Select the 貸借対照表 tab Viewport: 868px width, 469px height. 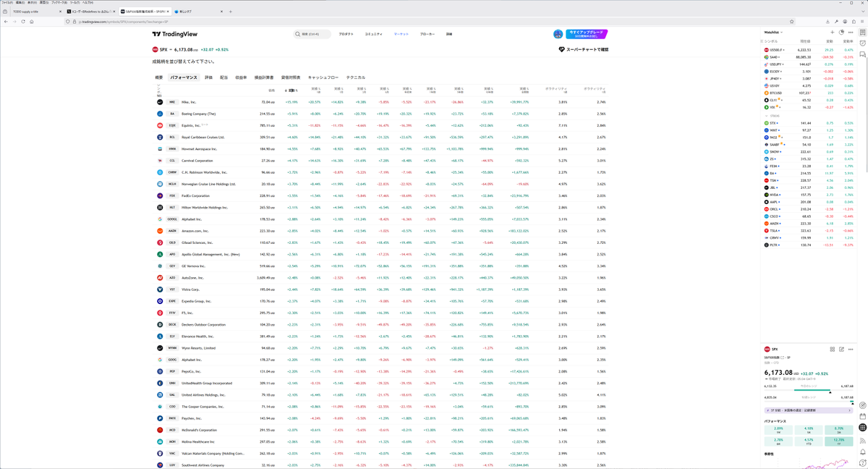(x=291, y=77)
